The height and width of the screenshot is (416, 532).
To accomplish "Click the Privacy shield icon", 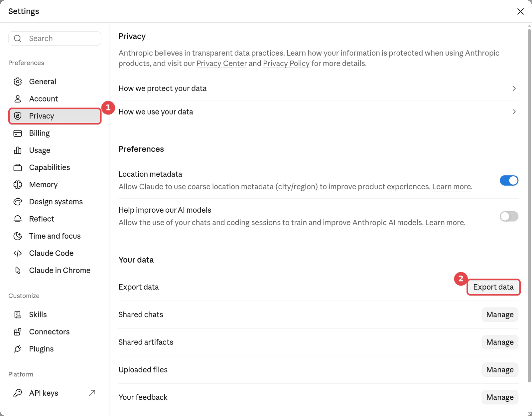I will click(18, 116).
